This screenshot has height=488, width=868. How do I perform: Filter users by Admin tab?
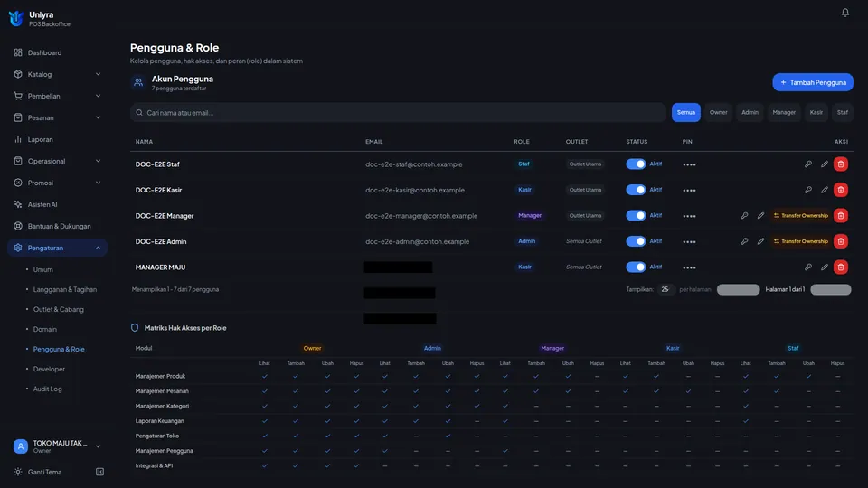(x=750, y=112)
